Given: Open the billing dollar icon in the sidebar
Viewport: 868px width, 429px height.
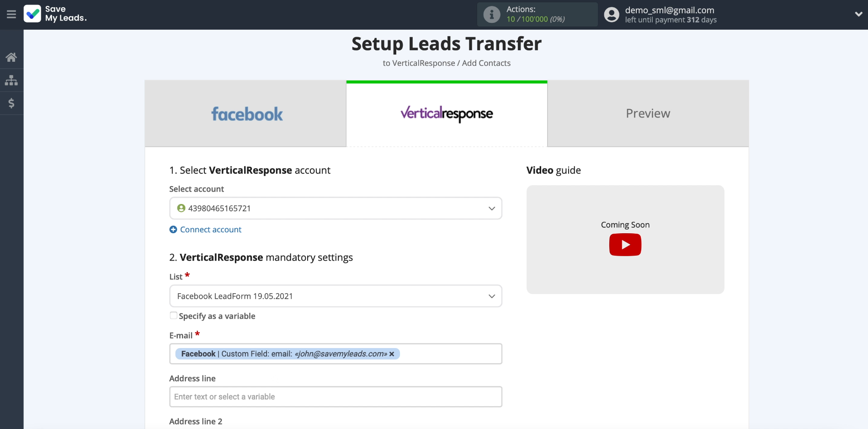Looking at the screenshot, I should (x=11, y=103).
